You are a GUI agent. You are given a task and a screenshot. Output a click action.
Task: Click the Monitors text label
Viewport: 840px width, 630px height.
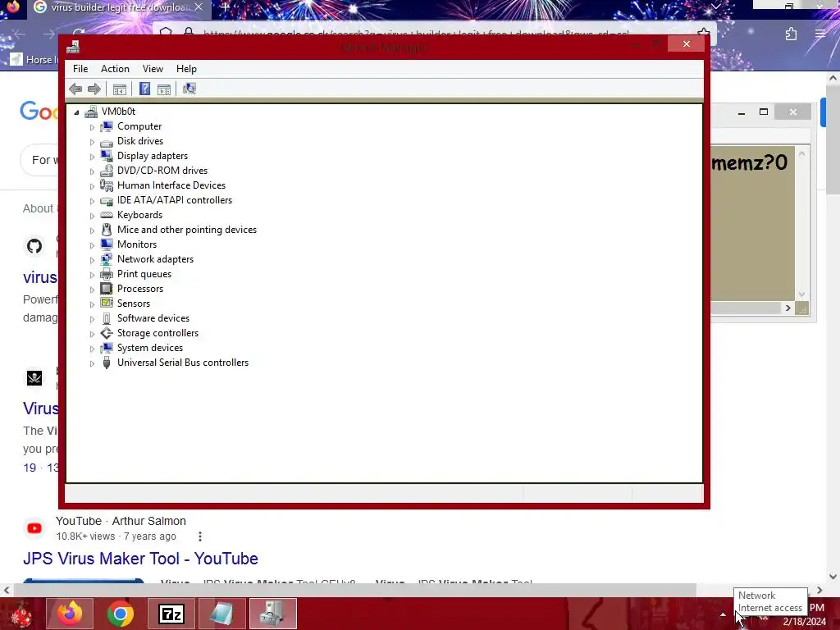137,244
